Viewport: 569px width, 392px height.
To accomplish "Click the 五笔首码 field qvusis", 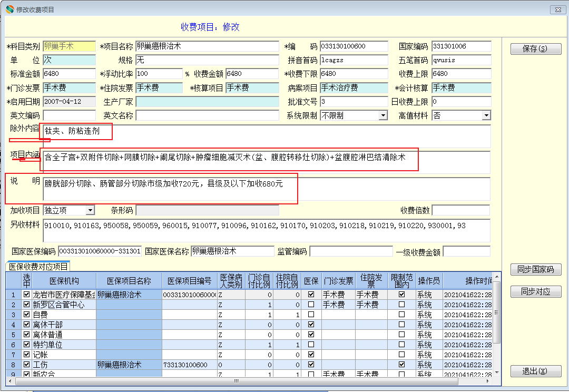I will point(462,60).
